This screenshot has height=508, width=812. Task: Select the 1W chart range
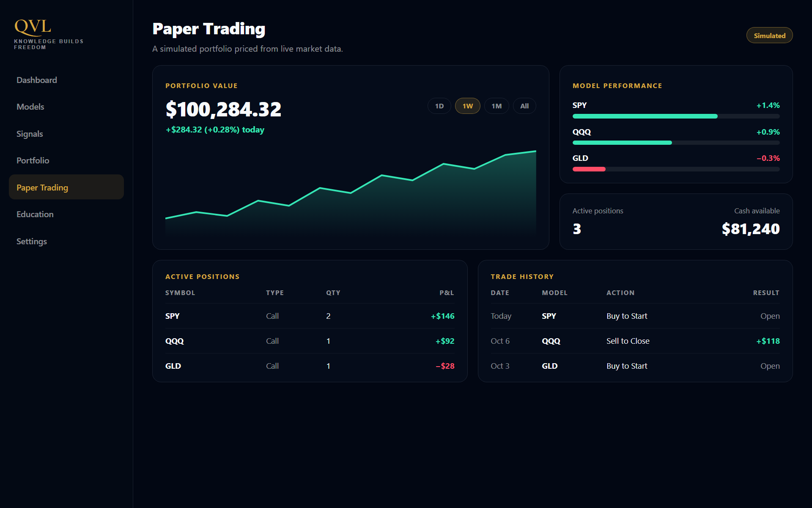(x=468, y=106)
